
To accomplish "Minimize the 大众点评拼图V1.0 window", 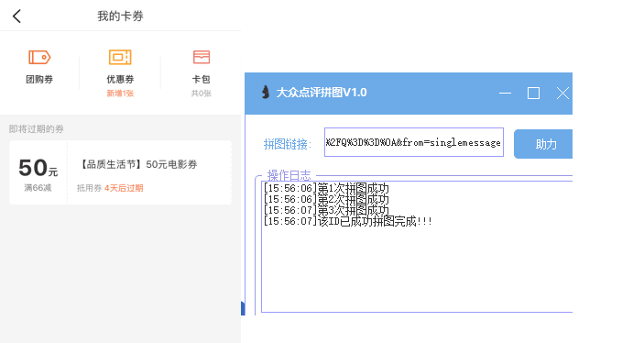I will (x=505, y=93).
